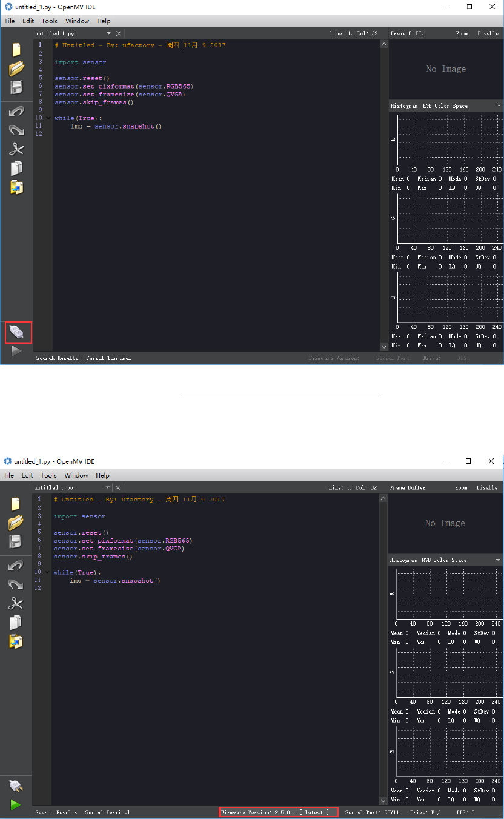Collapse while(True) code fold in disconnected window
Screen dimensions: 504x819
coord(48,118)
